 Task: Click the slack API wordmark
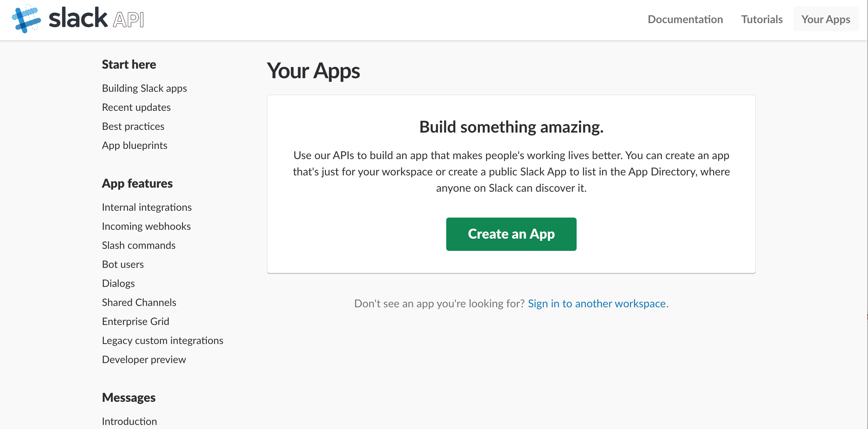[x=96, y=19]
